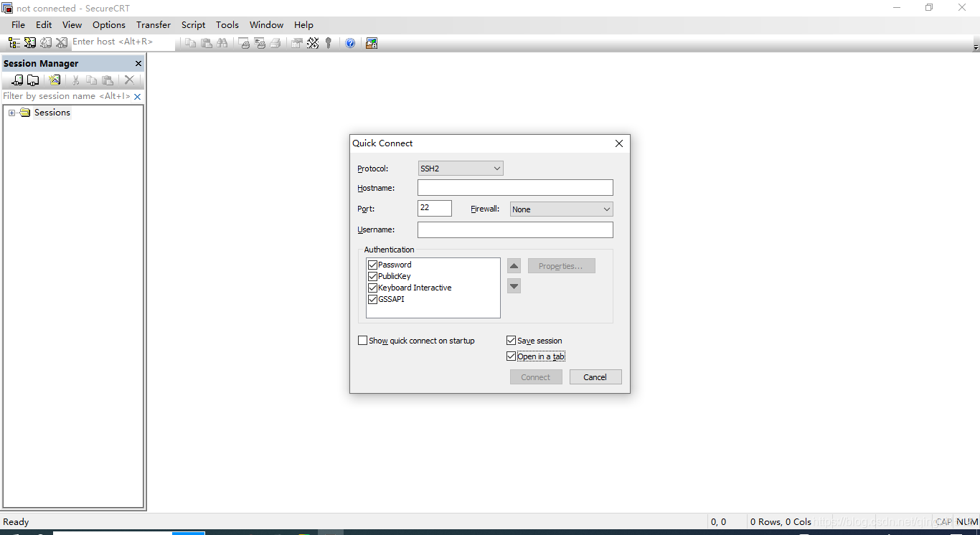Click the NUM indicator in status bar

pos(967,522)
